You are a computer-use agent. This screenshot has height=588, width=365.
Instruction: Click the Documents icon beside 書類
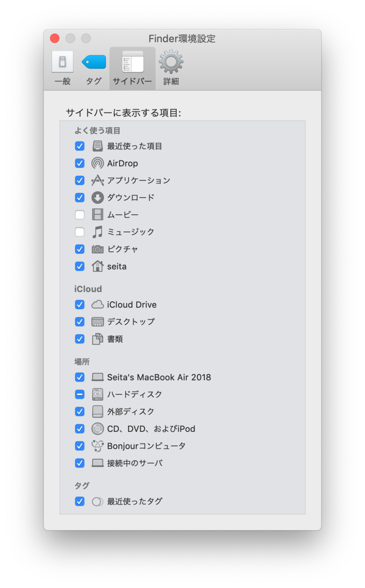(98, 339)
